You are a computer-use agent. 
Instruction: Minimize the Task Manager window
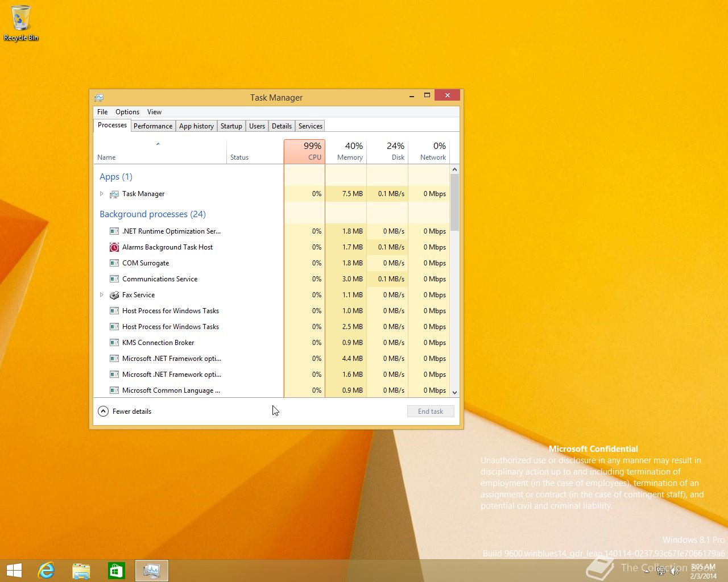click(x=411, y=95)
